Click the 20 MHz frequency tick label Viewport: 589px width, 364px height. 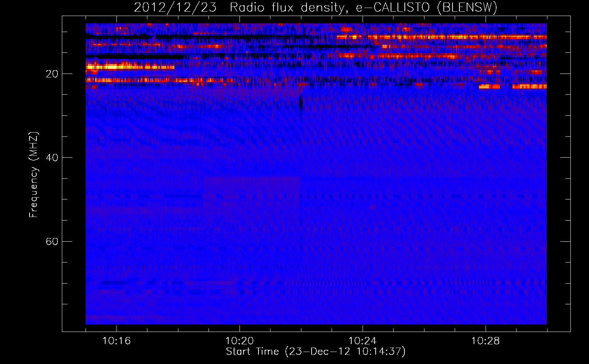pyautogui.click(x=52, y=74)
